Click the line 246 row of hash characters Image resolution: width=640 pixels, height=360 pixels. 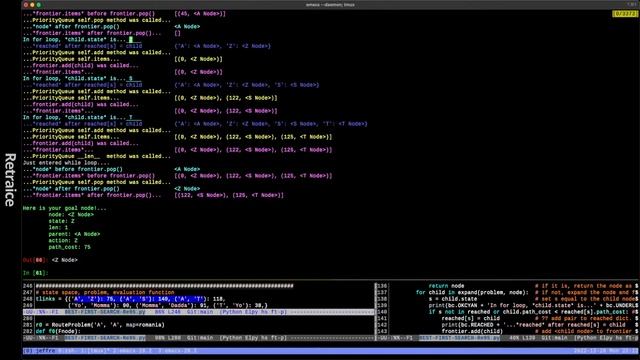pos(164,286)
